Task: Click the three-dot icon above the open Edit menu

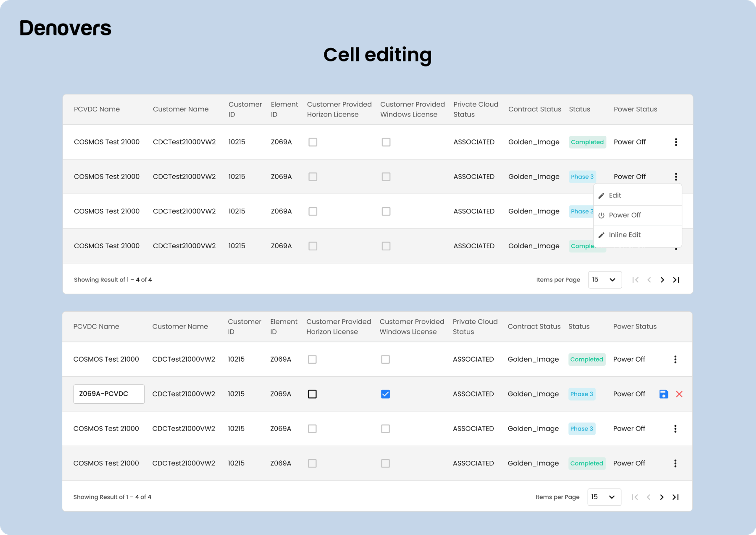Action: click(676, 177)
